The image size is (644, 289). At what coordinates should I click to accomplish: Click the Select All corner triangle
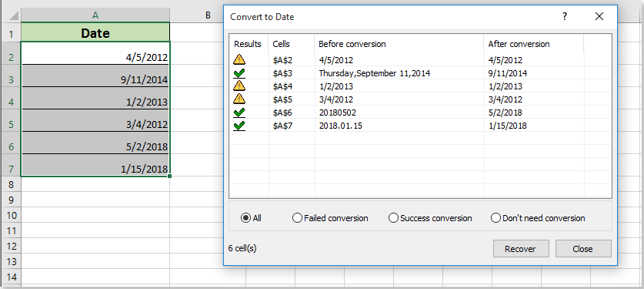(x=13, y=16)
